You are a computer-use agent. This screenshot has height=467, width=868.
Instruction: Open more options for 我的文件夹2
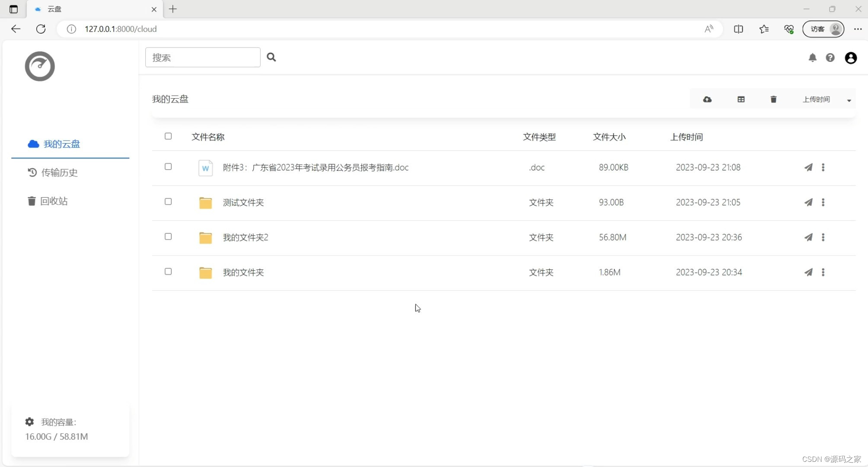point(823,237)
